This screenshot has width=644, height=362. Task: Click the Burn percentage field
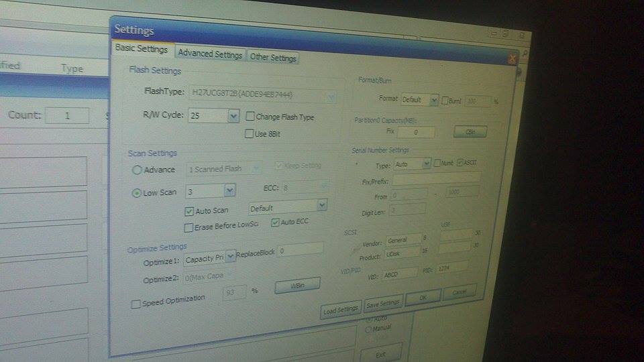pyautogui.click(x=478, y=101)
